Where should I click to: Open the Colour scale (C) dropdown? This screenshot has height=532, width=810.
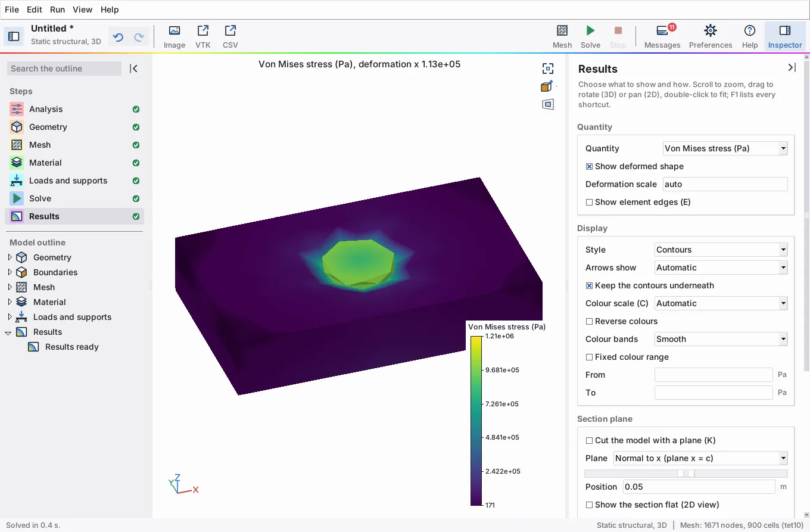click(x=721, y=303)
